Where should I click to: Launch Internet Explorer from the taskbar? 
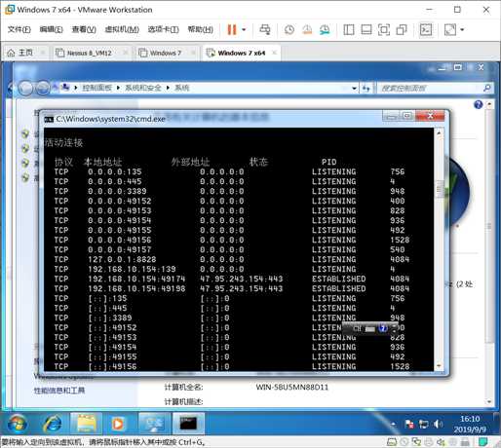click(53, 424)
